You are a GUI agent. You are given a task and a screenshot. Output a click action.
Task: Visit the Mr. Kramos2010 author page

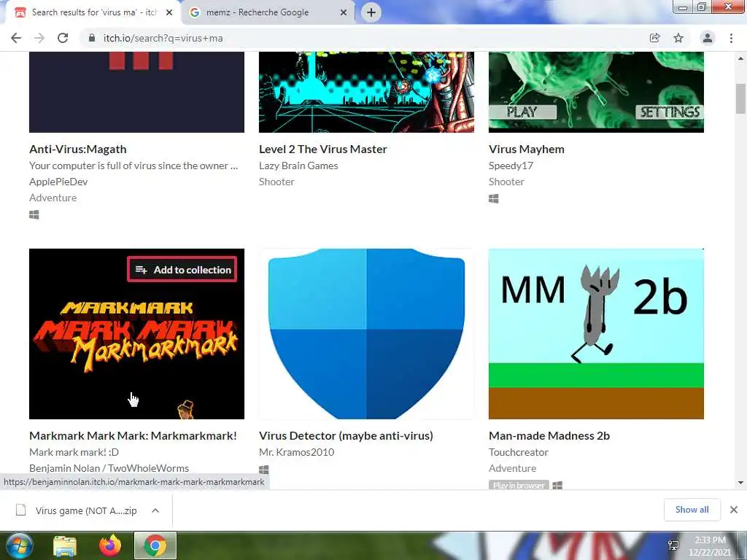[296, 452]
